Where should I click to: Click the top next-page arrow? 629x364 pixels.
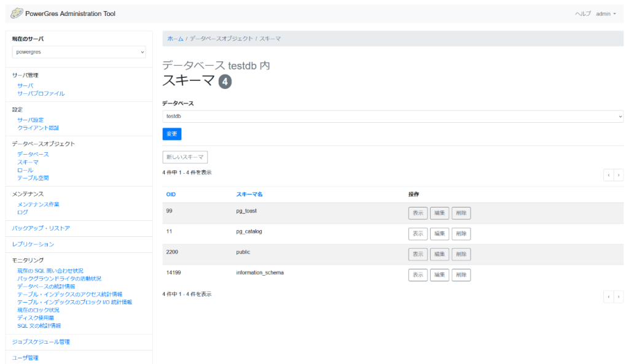619,175
